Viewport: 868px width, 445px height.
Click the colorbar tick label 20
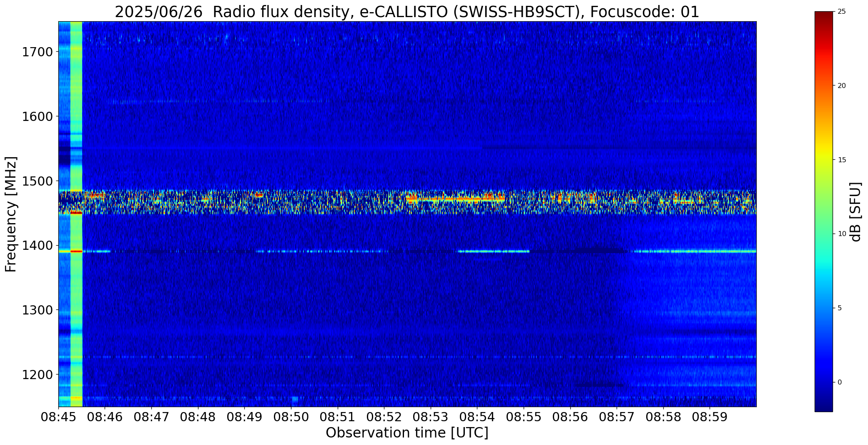tap(842, 86)
